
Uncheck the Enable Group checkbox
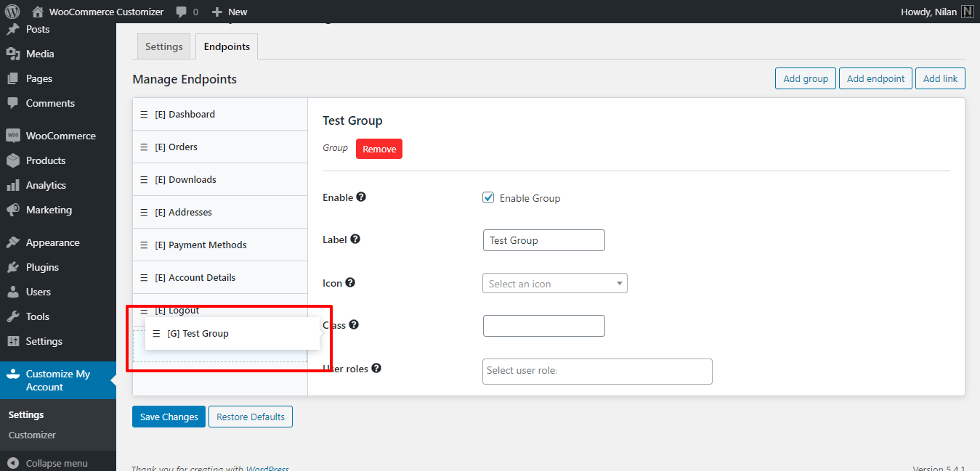(488, 197)
